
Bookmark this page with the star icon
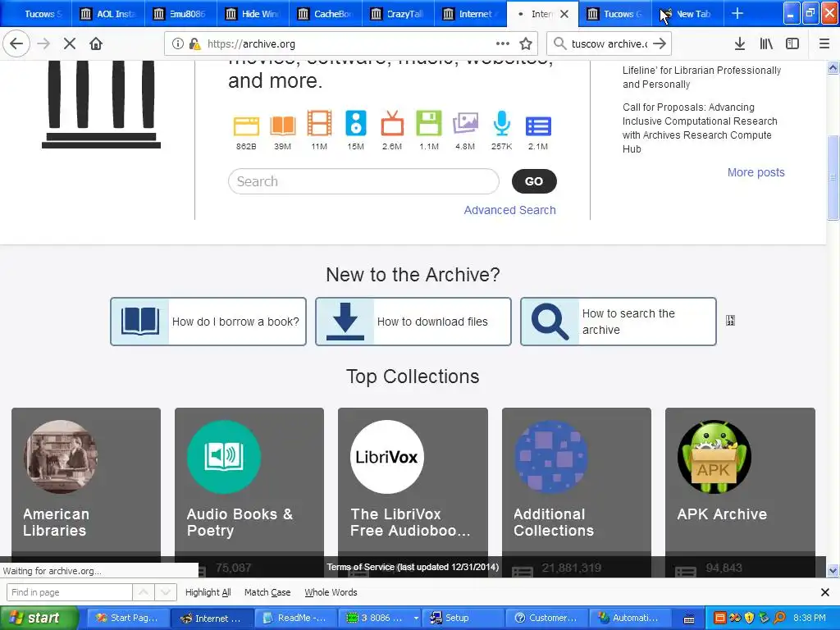(x=526, y=44)
